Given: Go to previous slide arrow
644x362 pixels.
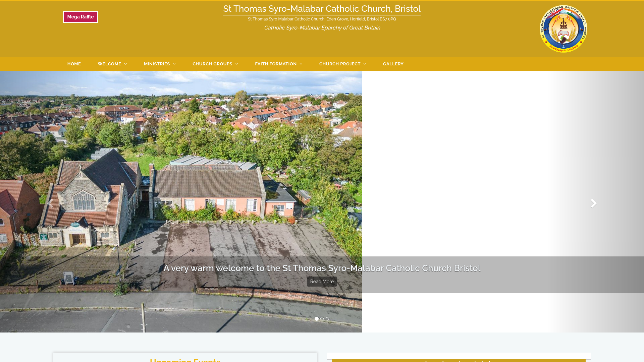Looking at the screenshot, I should tap(50, 203).
